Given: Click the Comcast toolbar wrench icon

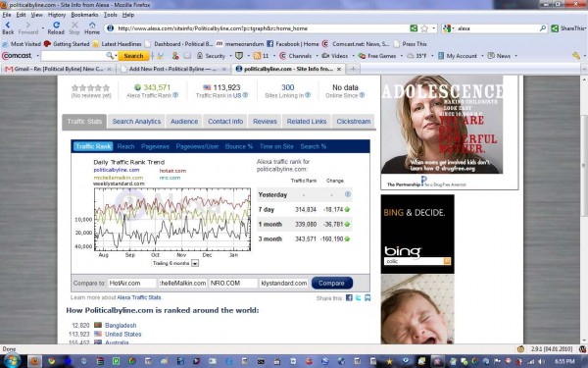Looking at the screenshot, I should (x=576, y=56).
